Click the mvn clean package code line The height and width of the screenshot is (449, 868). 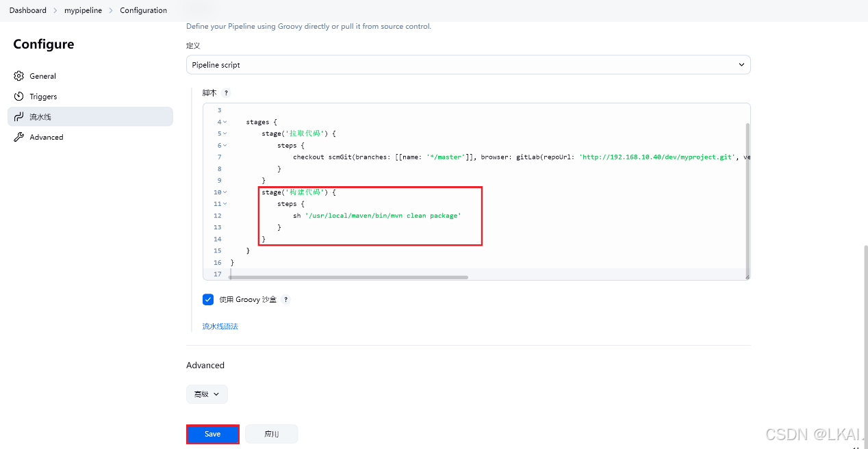click(x=377, y=216)
